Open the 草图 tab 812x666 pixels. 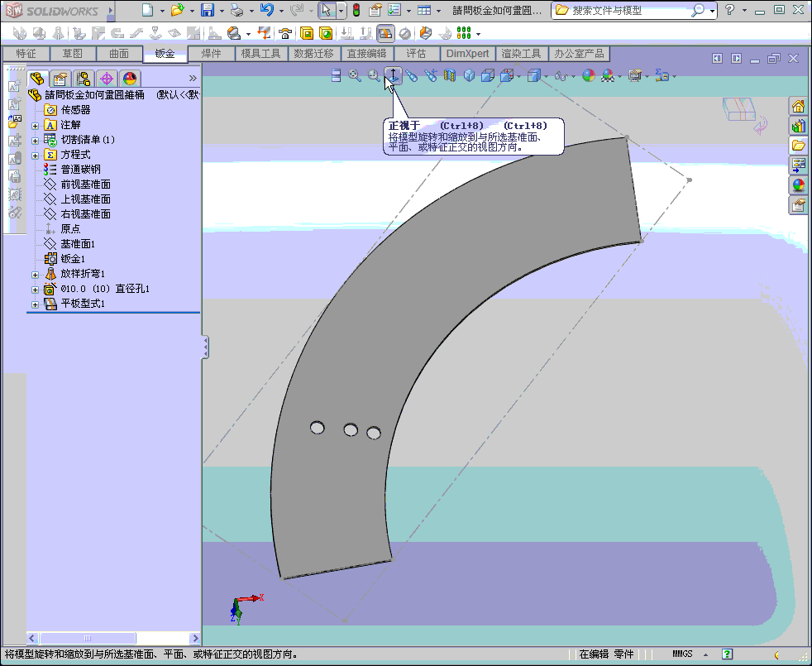(73, 54)
